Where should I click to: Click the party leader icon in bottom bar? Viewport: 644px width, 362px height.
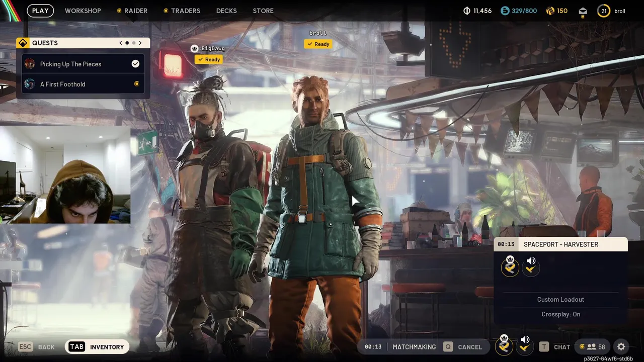click(x=504, y=345)
